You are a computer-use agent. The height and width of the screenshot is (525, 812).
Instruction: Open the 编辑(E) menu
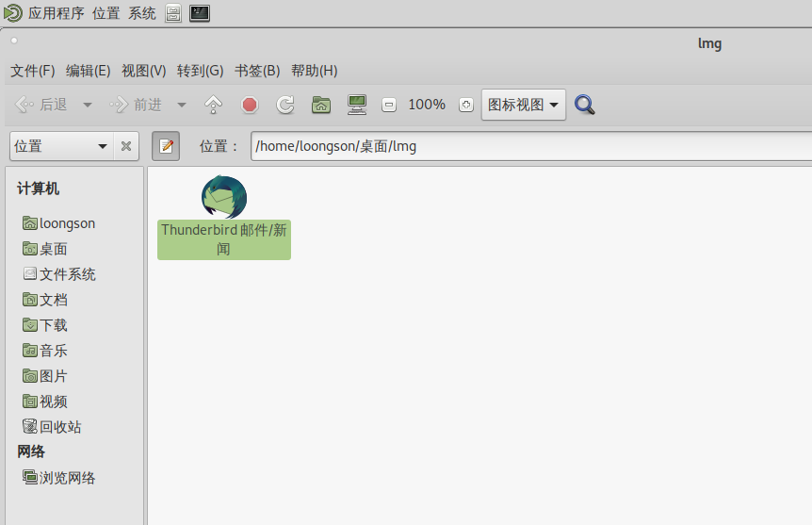(88, 71)
